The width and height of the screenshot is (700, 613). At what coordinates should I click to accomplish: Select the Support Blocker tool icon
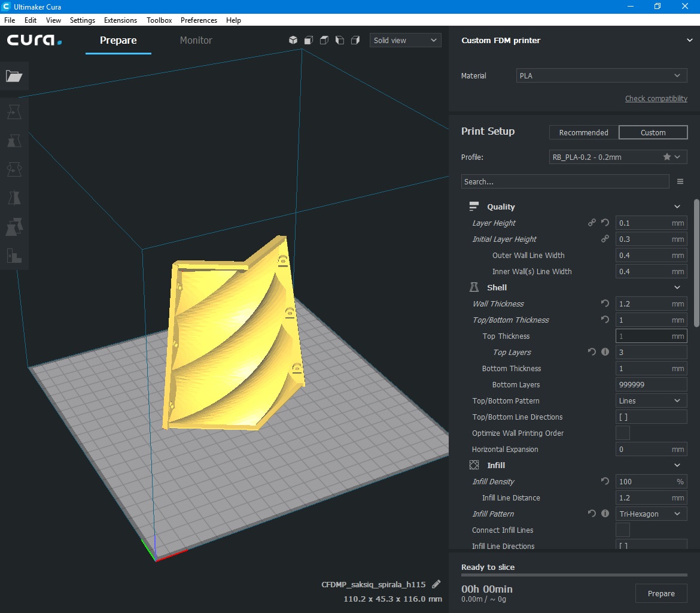(x=14, y=256)
